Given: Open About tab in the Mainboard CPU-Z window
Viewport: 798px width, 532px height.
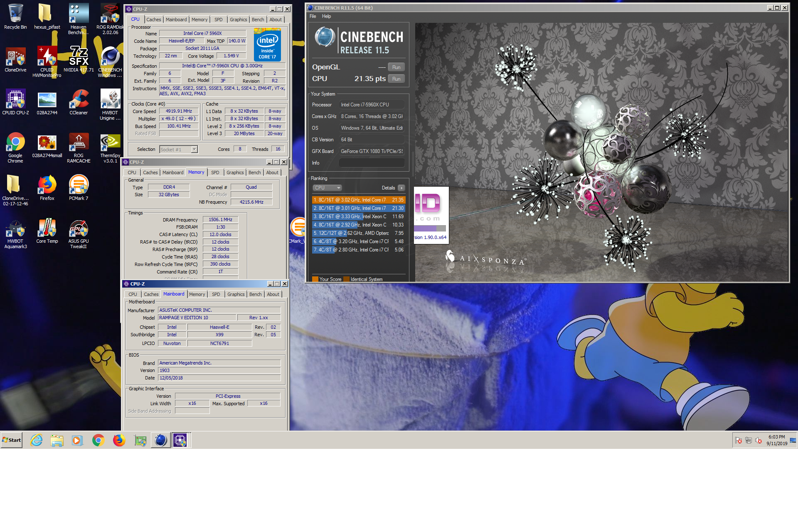Looking at the screenshot, I should (x=273, y=294).
